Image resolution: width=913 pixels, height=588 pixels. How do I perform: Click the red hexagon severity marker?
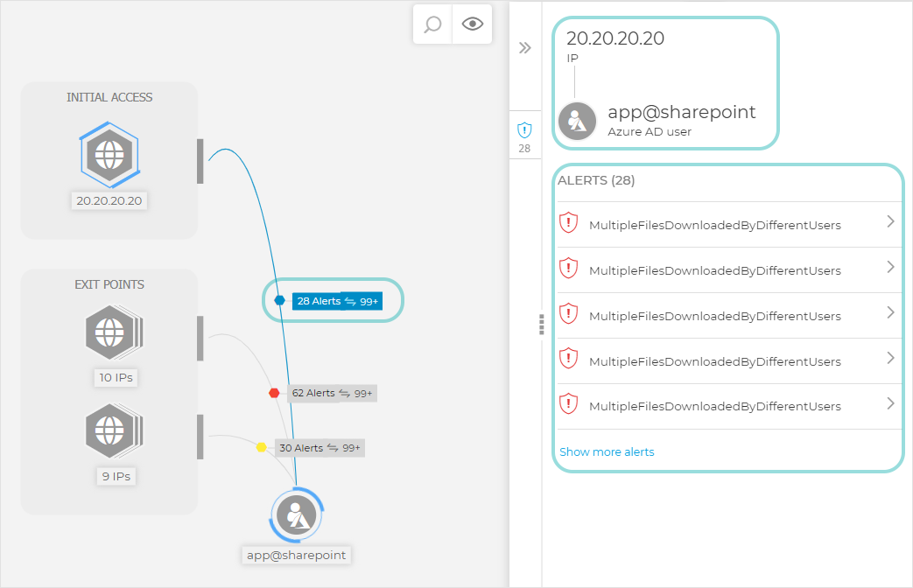tap(274, 394)
